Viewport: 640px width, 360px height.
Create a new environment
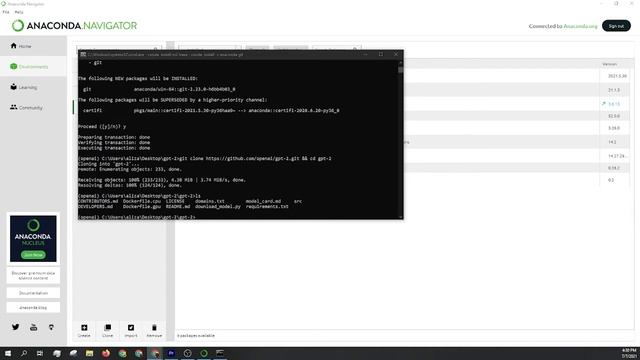coord(84,331)
